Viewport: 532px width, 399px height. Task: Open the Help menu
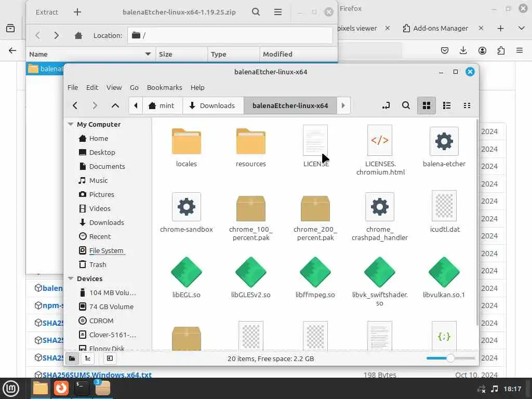pyautogui.click(x=197, y=87)
